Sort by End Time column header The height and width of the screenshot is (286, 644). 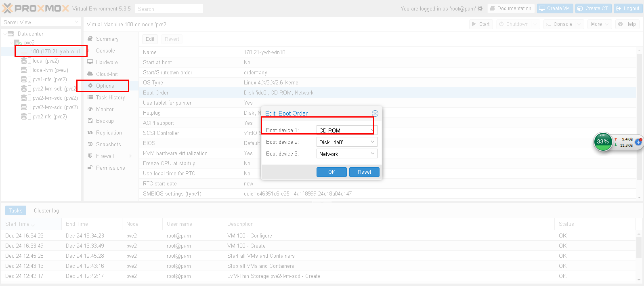tap(92, 224)
